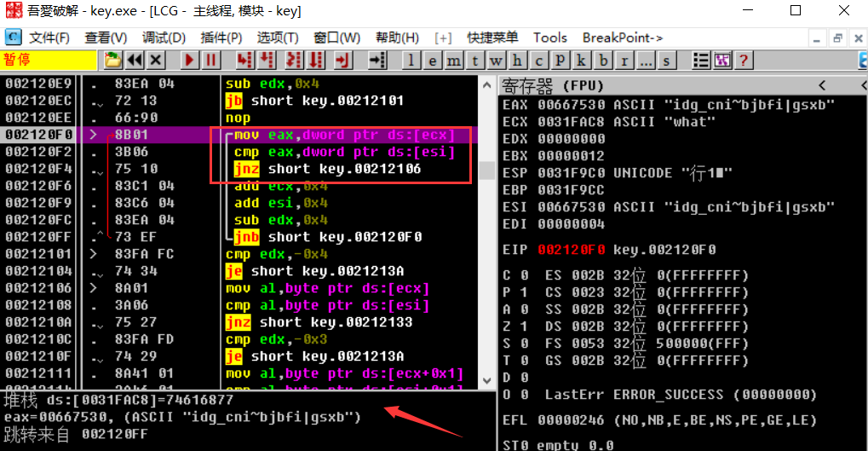Open the 插件(P) menu
This screenshot has height=451, width=868.
221,38
